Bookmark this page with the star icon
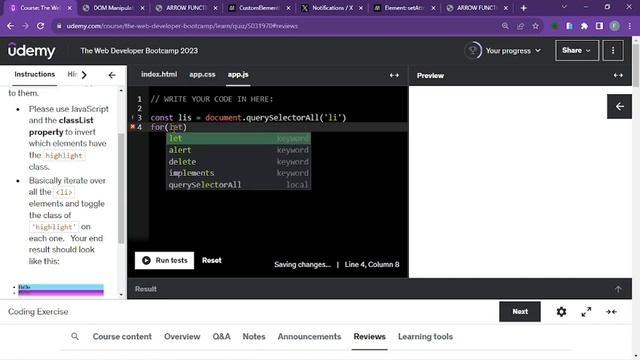Viewport: 640px width, 360px height. (535, 26)
